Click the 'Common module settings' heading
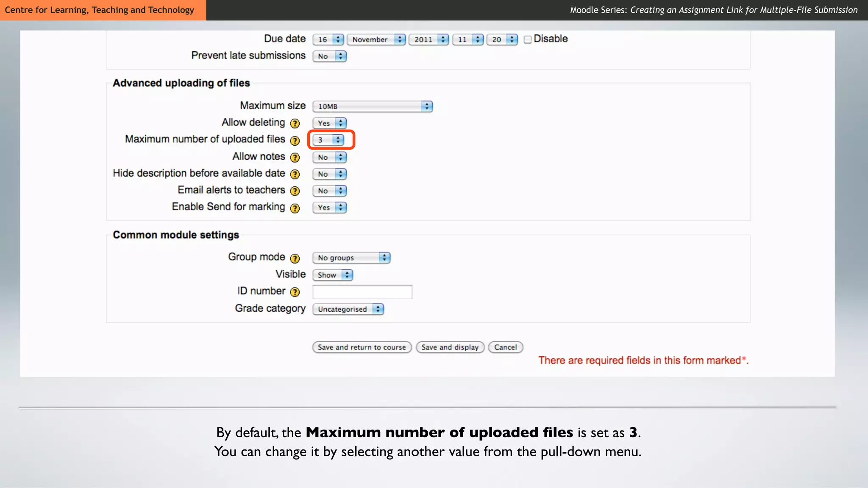The height and width of the screenshot is (488, 868). pos(176,235)
